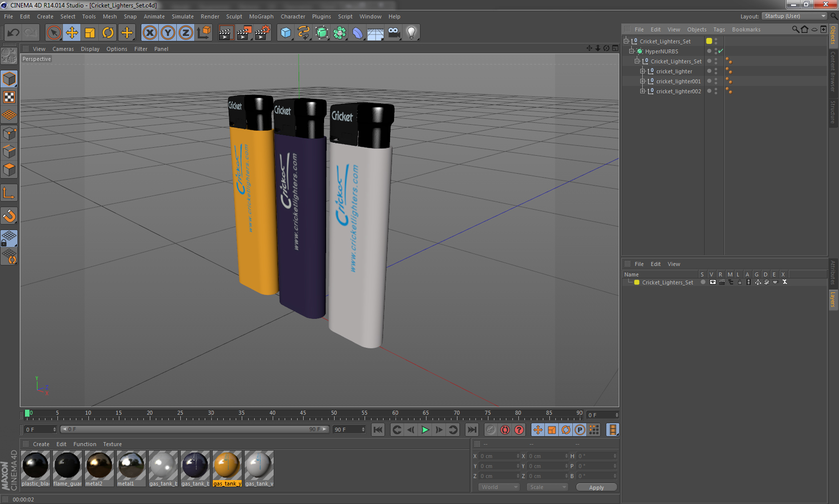Switch to Polygons mode
Image resolution: width=839 pixels, height=504 pixels.
[x=9, y=170]
